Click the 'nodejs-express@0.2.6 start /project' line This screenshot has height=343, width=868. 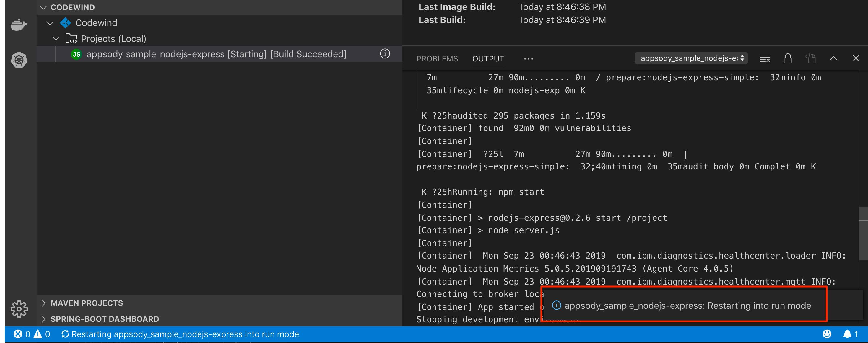tap(542, 218)
